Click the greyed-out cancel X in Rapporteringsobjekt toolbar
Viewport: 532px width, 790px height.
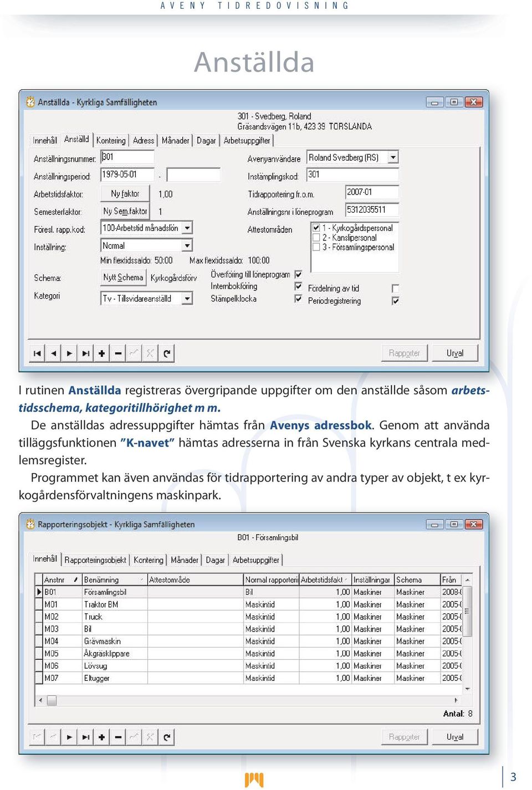point(150,737)
